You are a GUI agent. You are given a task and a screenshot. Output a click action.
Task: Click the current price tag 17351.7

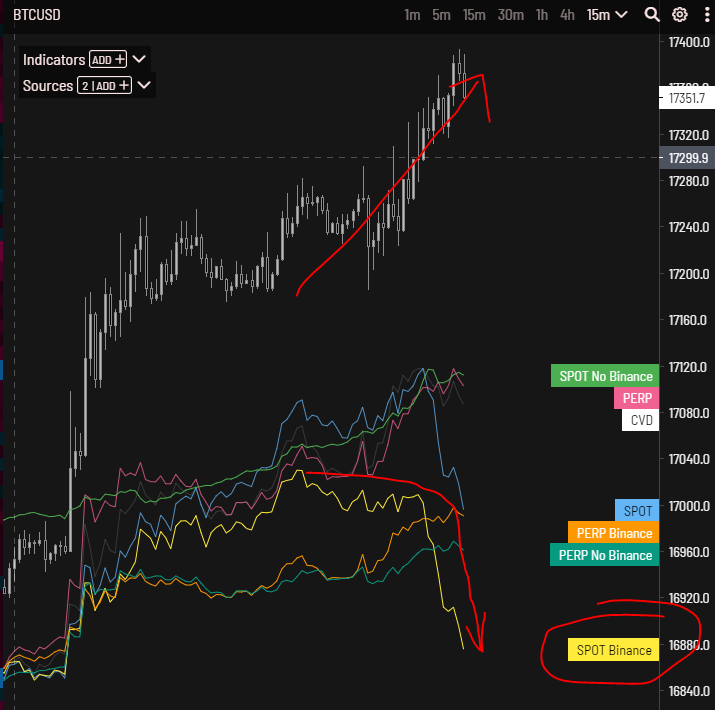(x=687, y=98)
